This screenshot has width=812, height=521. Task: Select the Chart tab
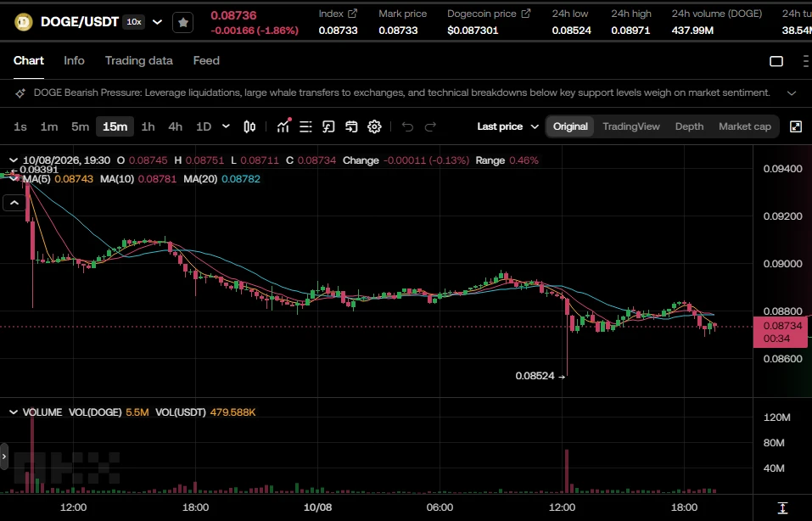click(x=29, y=60)
